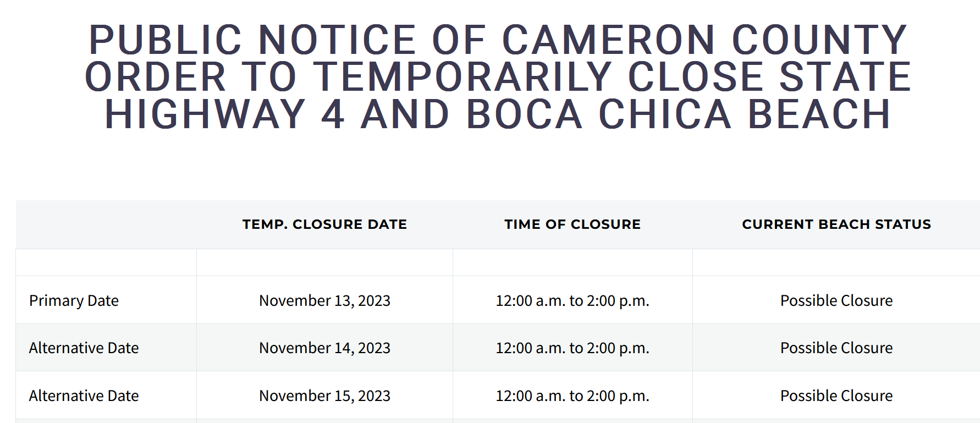Click the public notice page title heading
This screenshot has height=423, width=980.
498,76
